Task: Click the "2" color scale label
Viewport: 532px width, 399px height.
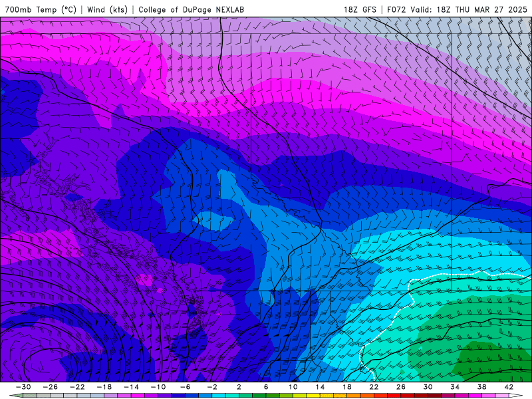Action: coord(239,387)
